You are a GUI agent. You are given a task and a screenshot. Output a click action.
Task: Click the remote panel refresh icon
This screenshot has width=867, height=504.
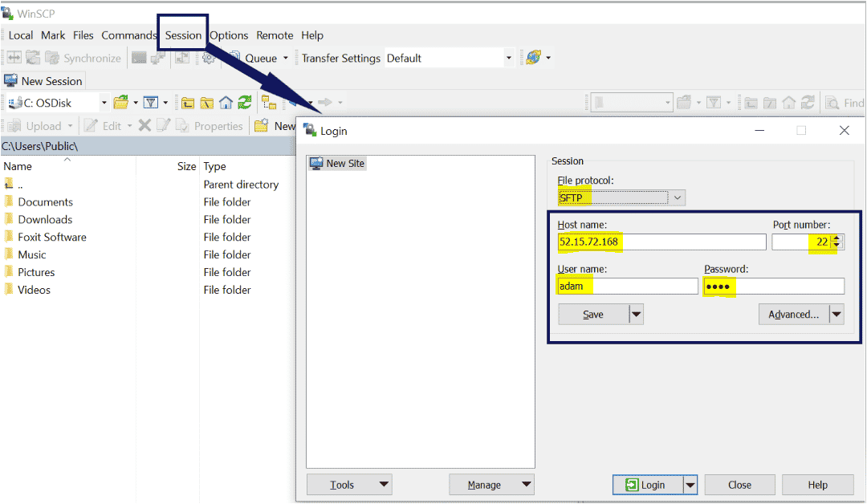(x=808, y=102)
